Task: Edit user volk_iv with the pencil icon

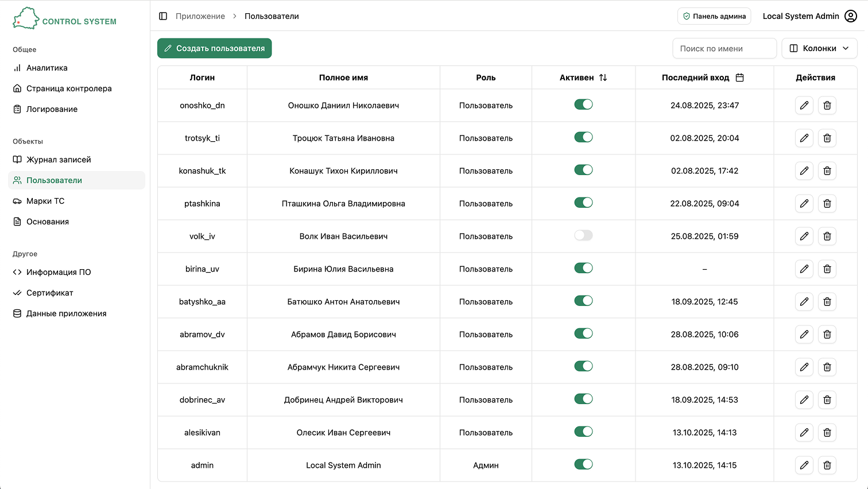Action: click(x=804, y=236)
